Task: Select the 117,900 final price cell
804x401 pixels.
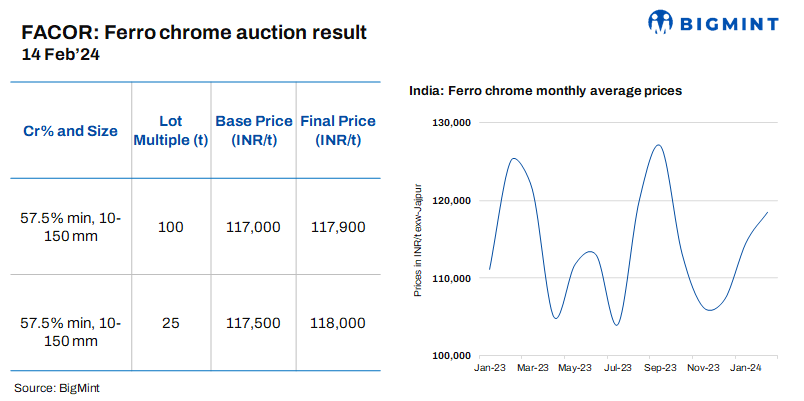Action: pyautogui.click(x=338, y=227)
